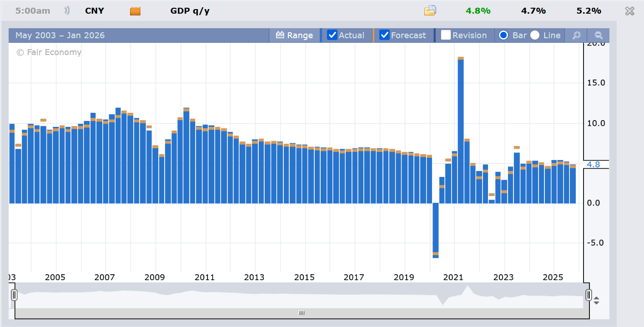
Task: Zoom in with the magnifier plus icon
Action: tap(576, 35)
